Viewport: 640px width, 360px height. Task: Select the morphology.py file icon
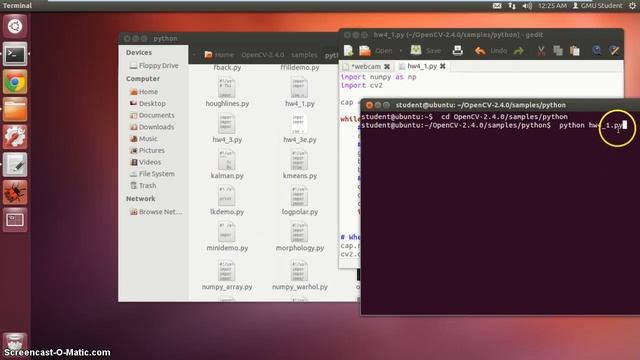[300, 232]
